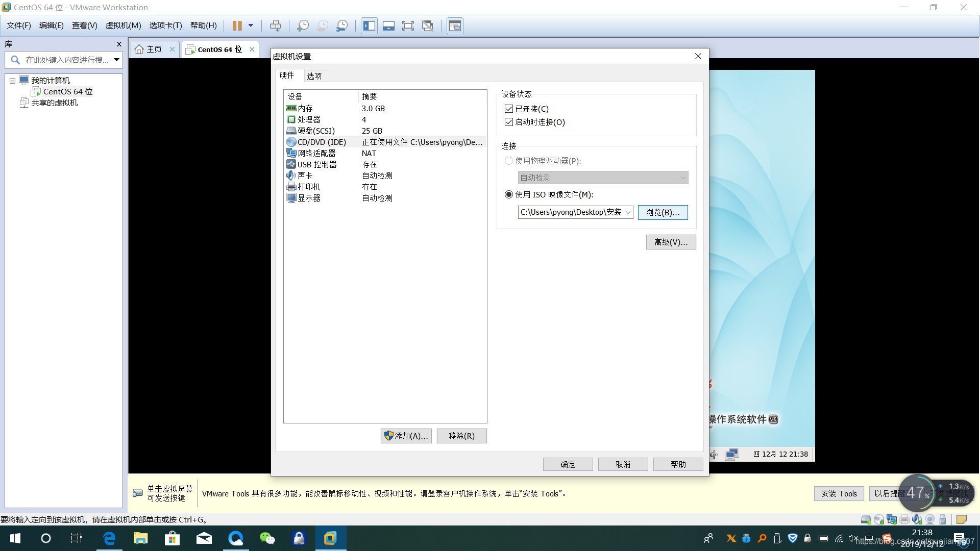Click the sound card status bar icon
Screen dimensions: 980x551
(x=917, y=519)
